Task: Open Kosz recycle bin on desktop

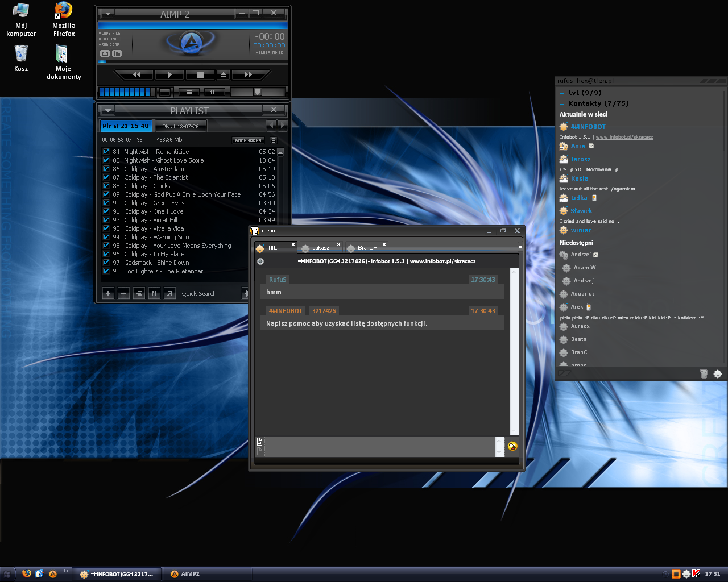Action: tap(21, 59)
